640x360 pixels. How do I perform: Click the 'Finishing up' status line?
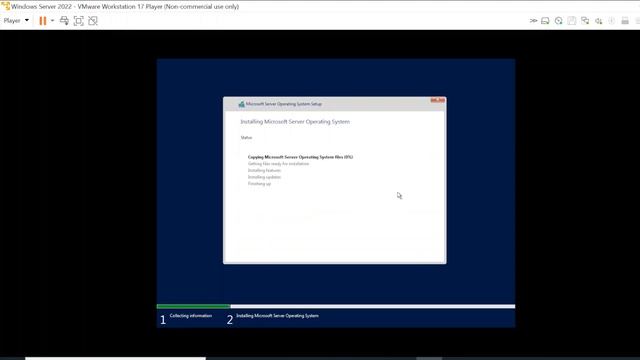coord(259,184)
